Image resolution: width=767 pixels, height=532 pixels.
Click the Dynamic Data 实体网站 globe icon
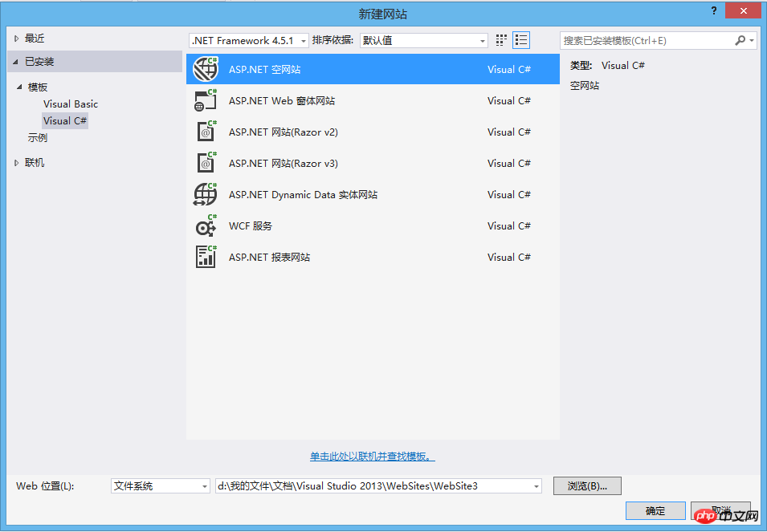click(206, 194)
